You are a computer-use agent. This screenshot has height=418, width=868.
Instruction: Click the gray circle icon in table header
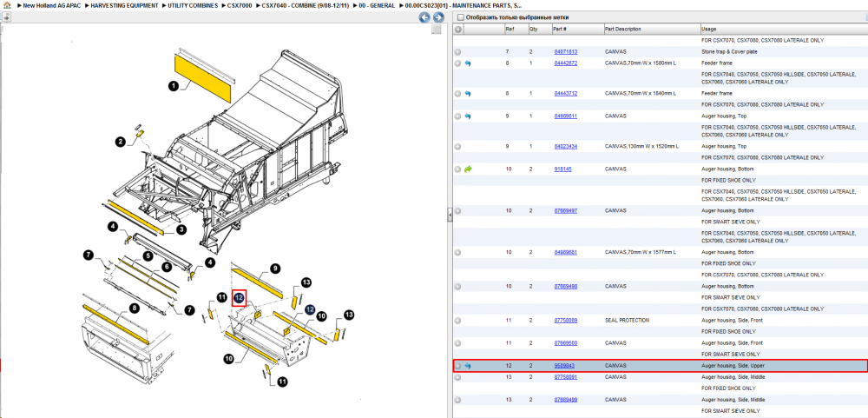458,29
